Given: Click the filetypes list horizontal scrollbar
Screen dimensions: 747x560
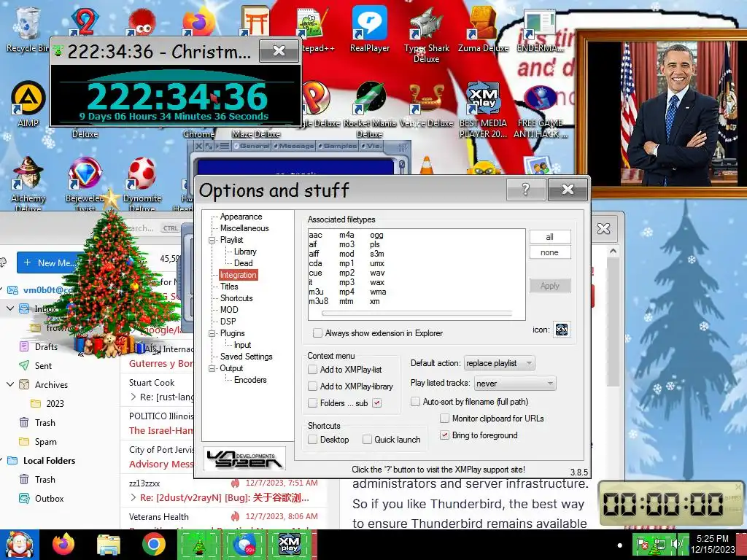Looking at the screenshot, I should pos(417,314).
